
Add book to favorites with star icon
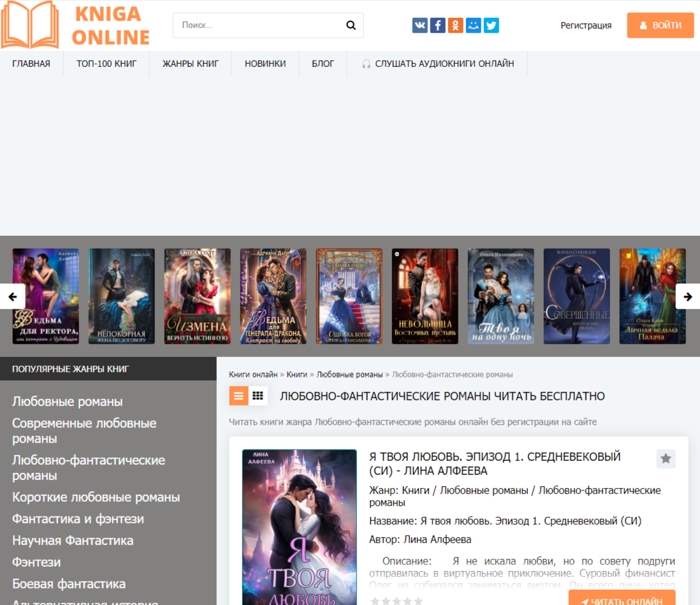(666, 458)
